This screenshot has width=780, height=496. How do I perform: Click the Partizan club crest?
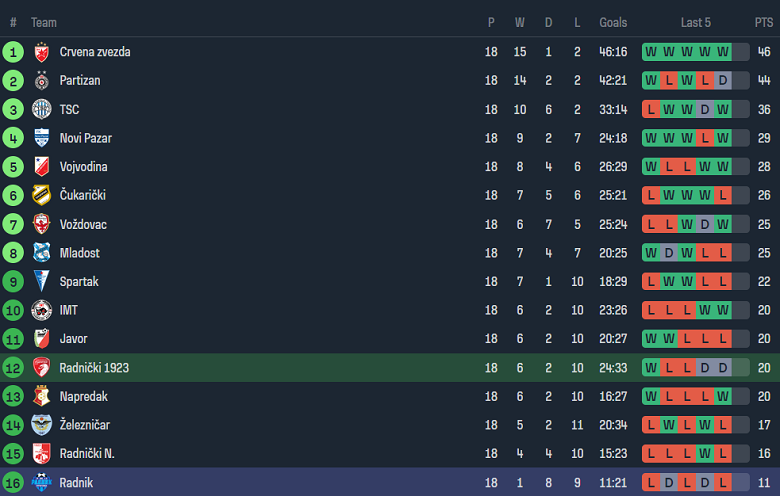click(x=41, y=81)
